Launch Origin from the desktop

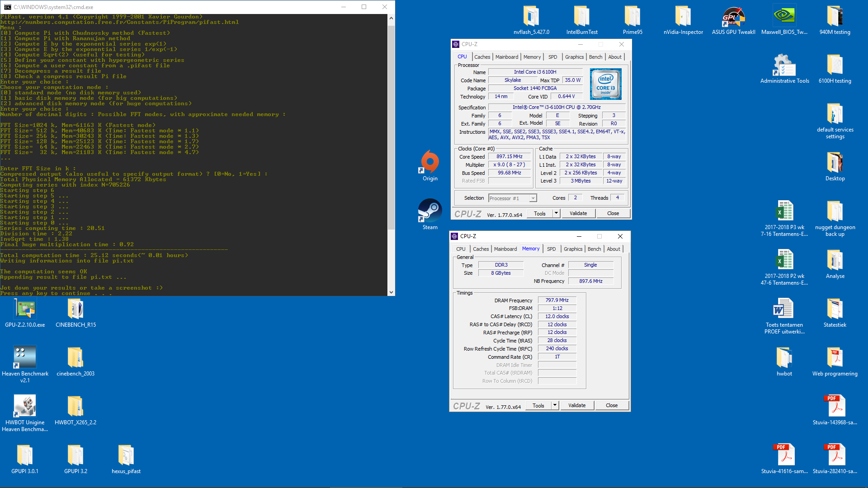[x=430, y=166]
